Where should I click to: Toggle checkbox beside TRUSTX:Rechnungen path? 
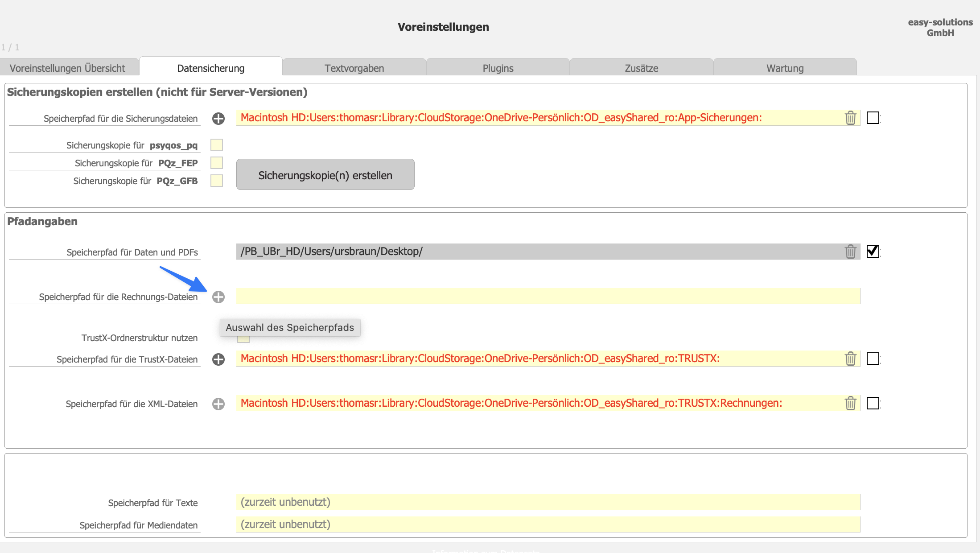873,403
